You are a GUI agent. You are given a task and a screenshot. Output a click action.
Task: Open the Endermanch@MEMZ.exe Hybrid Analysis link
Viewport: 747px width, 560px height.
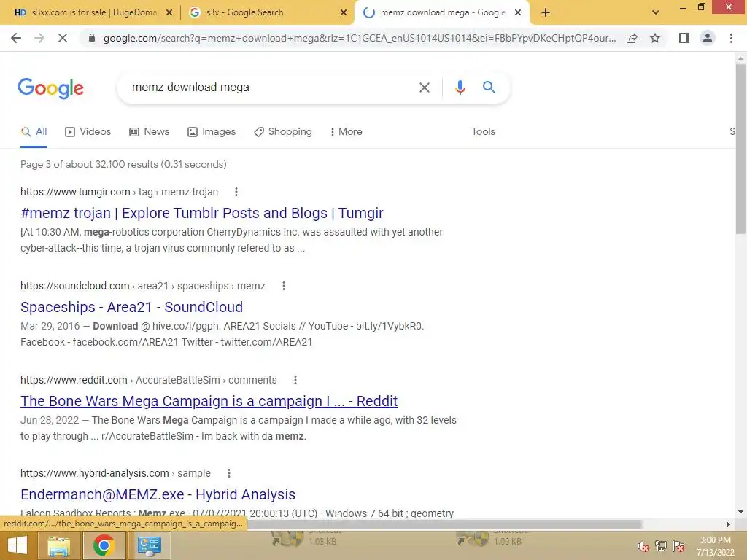point(158,495)
